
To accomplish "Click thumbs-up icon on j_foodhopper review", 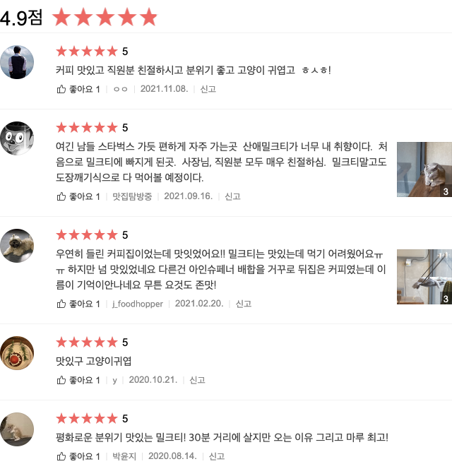I will [x=61, y=304].
